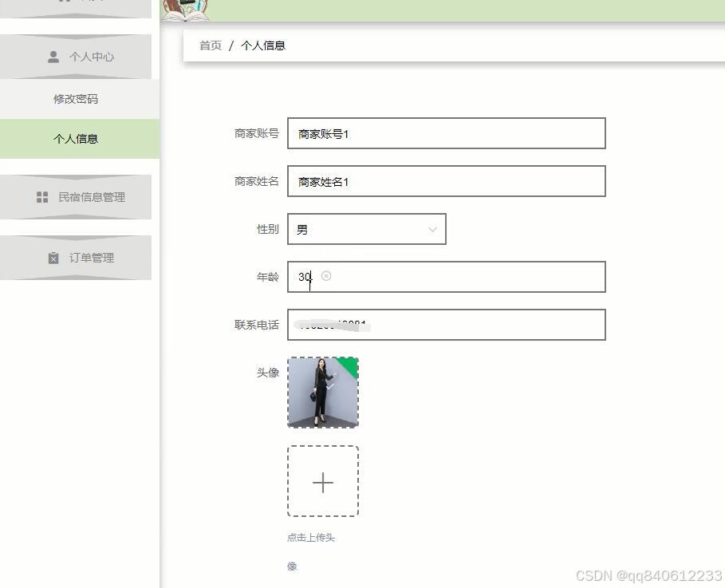
Task: Click the 点击上传头像 link
Action: (310, 537)
